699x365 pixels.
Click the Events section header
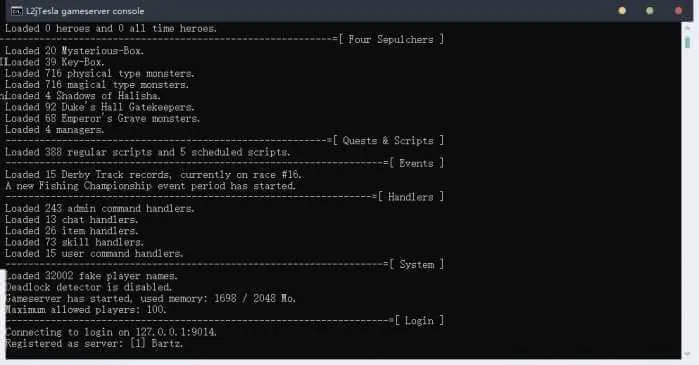click(x=416, y=163)
